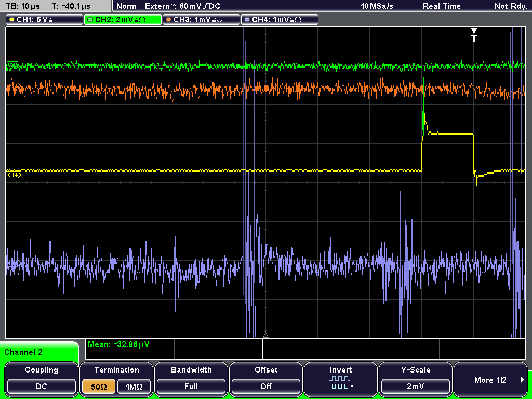Viewport: 532px width, 399px height.
Task: Click the C3 orange channel level marker
Action: [x=14, y=87]
